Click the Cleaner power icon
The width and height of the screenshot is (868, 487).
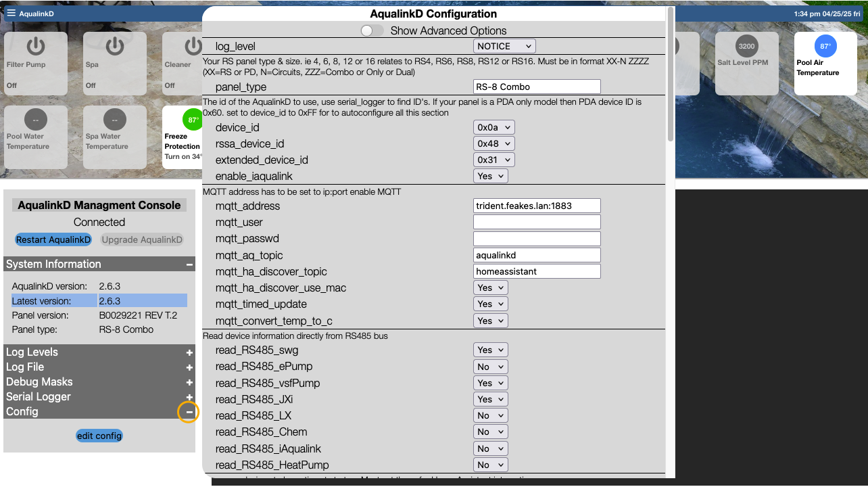click(x=193, y=46)
